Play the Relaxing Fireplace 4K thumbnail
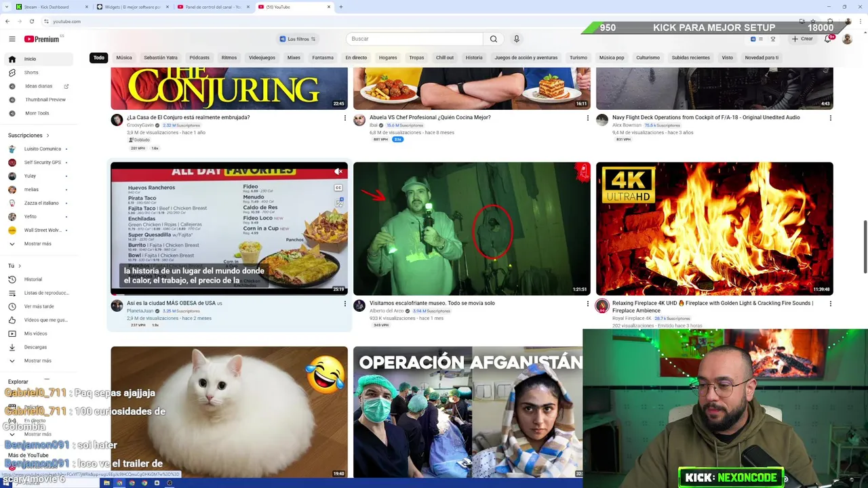 click(x=714, y=228)
